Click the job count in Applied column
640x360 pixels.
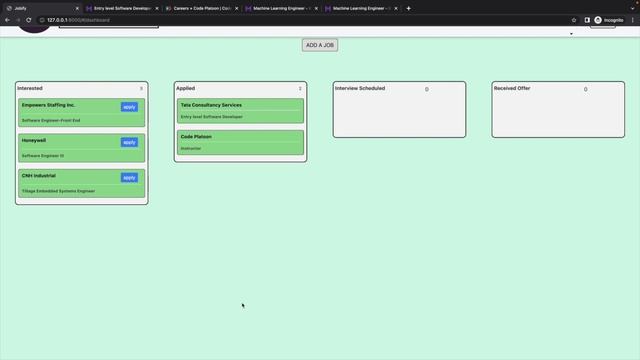point(300,89)
